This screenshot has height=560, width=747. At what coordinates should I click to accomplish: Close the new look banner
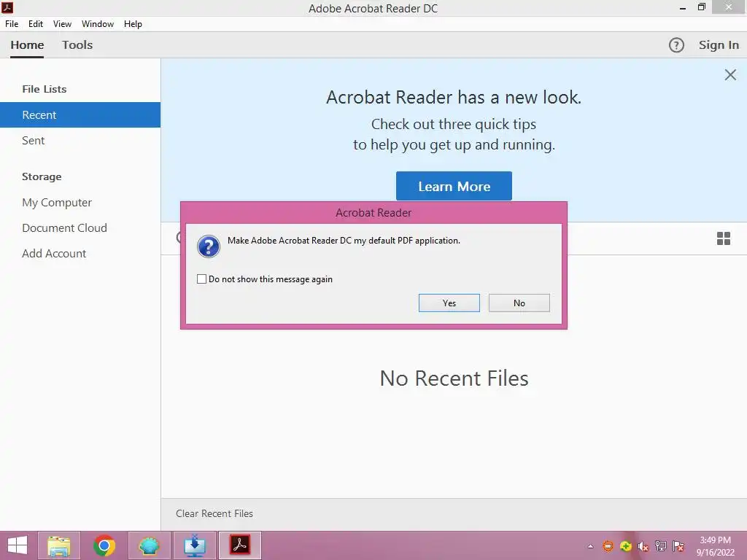pyautogui.click(x=729, y=75)
